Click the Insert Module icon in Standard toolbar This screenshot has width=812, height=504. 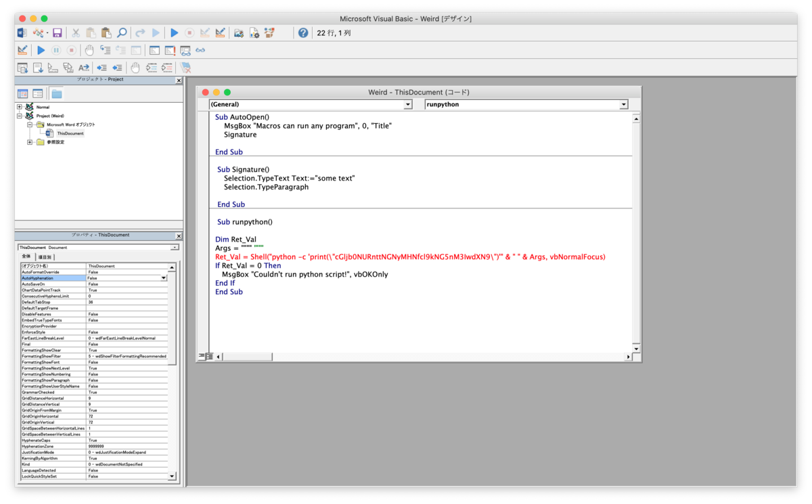click(37, 32)
